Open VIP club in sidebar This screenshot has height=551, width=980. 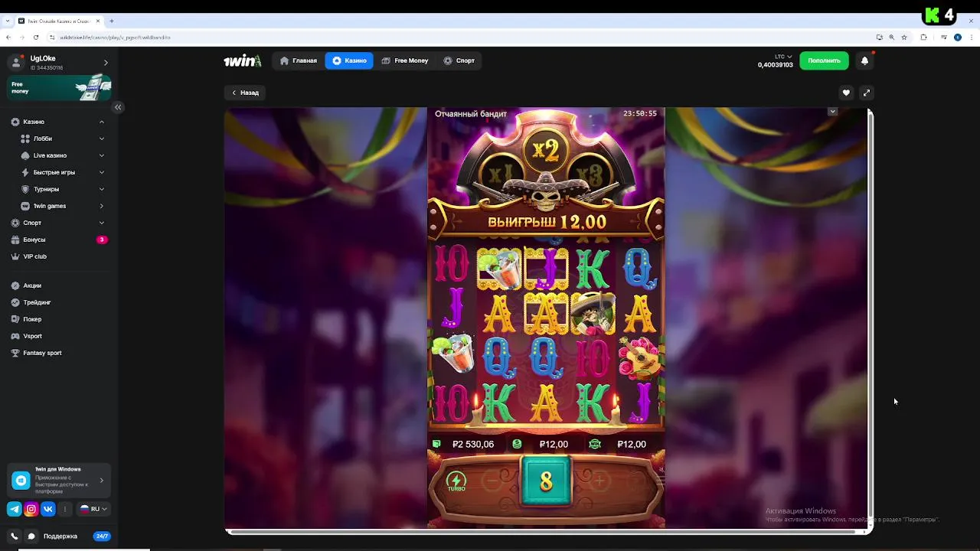click(x=58, y=256)
